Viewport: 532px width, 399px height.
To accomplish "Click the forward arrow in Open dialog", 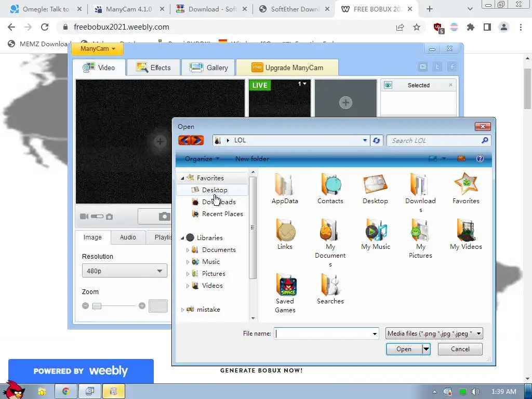I will pyautogui.click(x=197, y=140).
